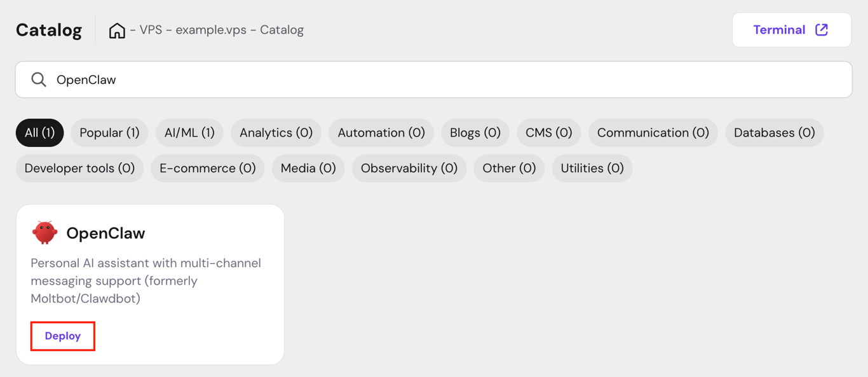
Task: Select the Observability category
Action: click(409, 168)
